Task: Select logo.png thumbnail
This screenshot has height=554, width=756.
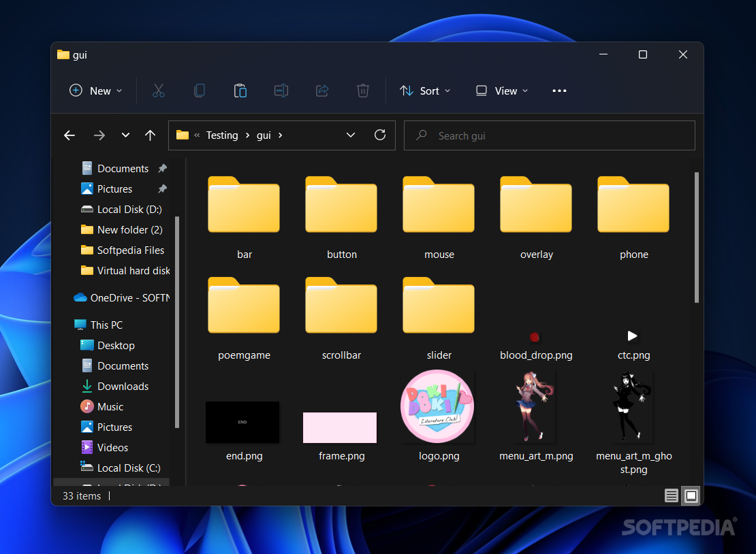Action: [437, 406]
